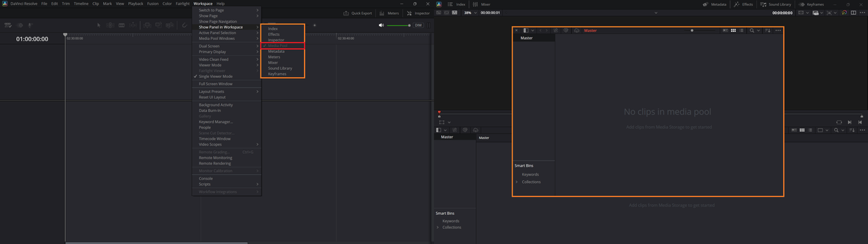The width and height of the screenshot is (868, 244).
Task: Choose Reset UI Layout entry
Action: click(x=226, y=97)
